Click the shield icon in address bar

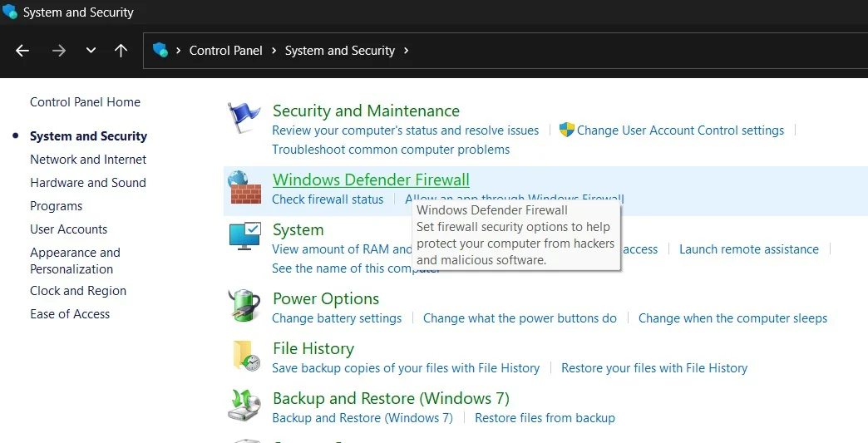(x=160, y=51)
